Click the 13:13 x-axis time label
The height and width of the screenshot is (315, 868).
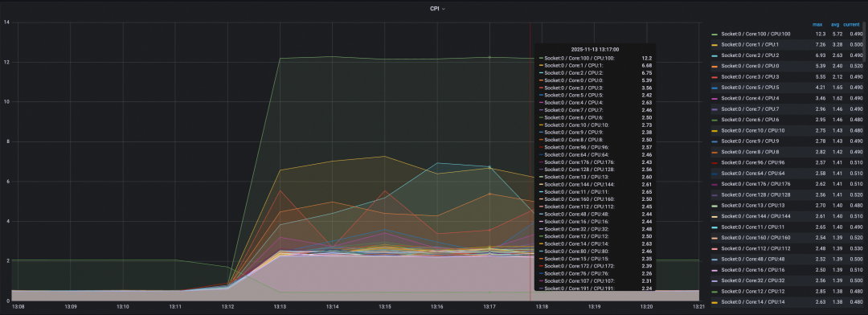pyautogui.click(x=280, y=306)
